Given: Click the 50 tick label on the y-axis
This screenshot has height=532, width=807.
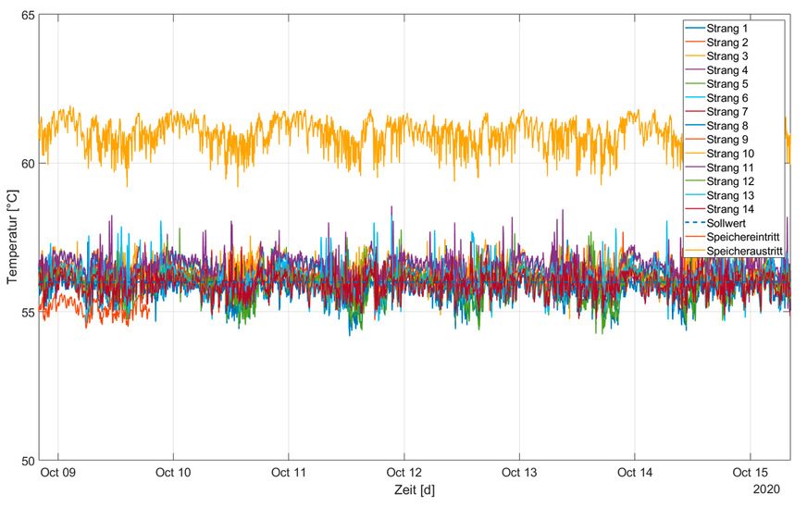Looking at the screenshot, I should (x=26, y=461).
